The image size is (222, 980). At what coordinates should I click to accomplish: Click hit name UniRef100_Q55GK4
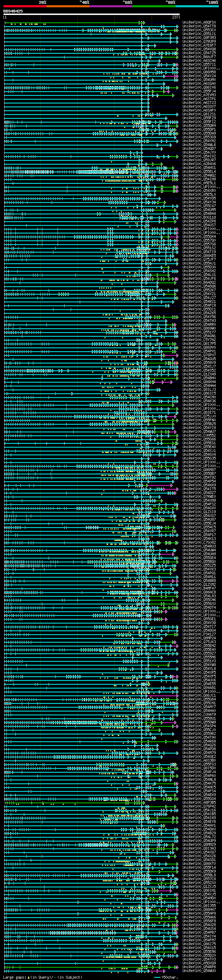tap(199, 236)
